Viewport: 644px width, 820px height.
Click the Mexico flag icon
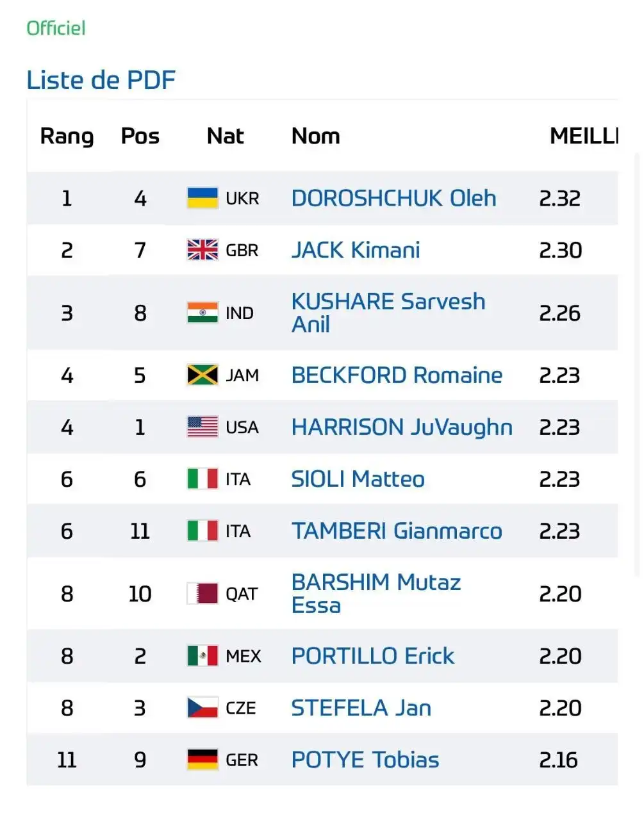[x=202, y=655]
